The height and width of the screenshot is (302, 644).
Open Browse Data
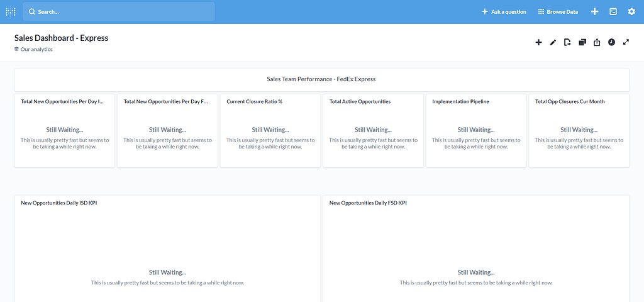pos(558,12)
